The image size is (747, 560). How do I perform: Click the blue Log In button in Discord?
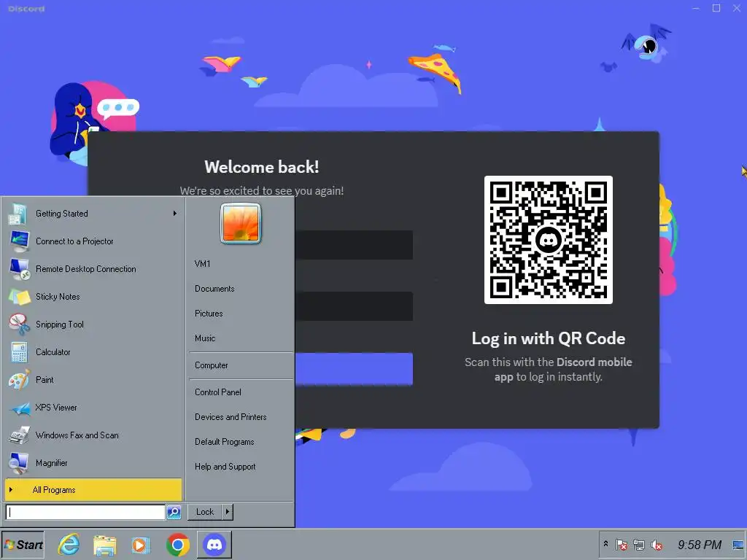(354, 368)
